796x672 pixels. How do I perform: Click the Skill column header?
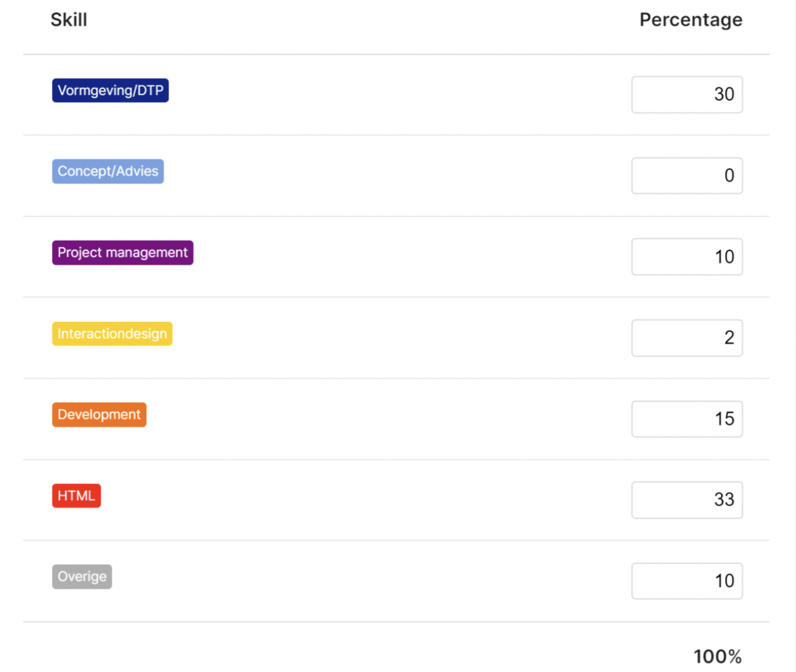point(69,20)
